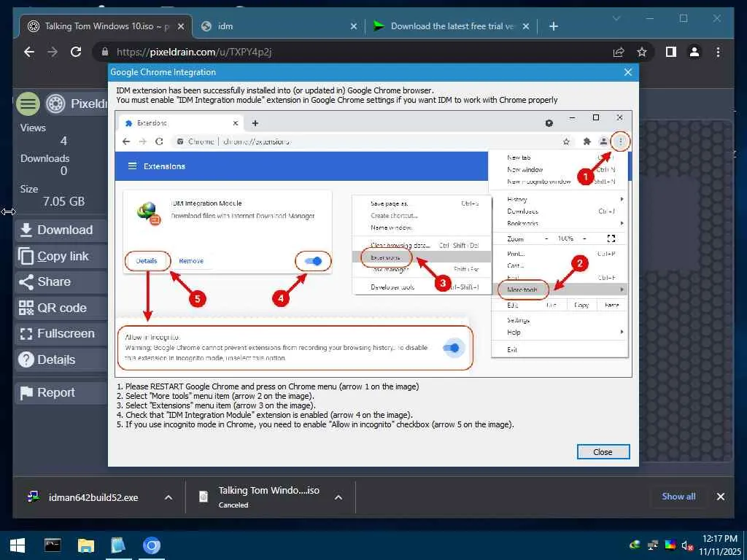Open a new tab with the plus icon
This screenshot has width=747, height=560.
[x=553, y=26]
